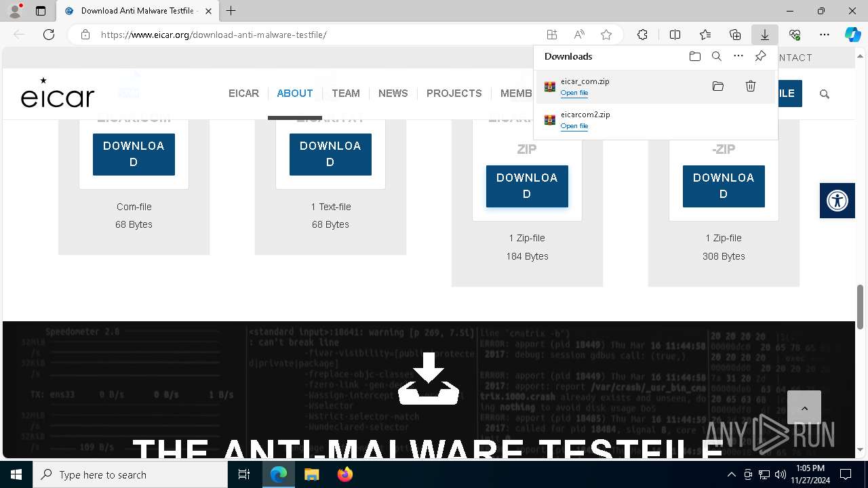Delete eicar_com.zip download entry

click(751, 86)
